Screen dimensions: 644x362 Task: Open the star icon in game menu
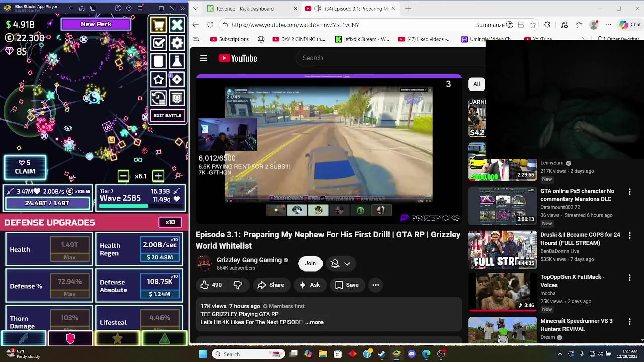coord(158,79)
